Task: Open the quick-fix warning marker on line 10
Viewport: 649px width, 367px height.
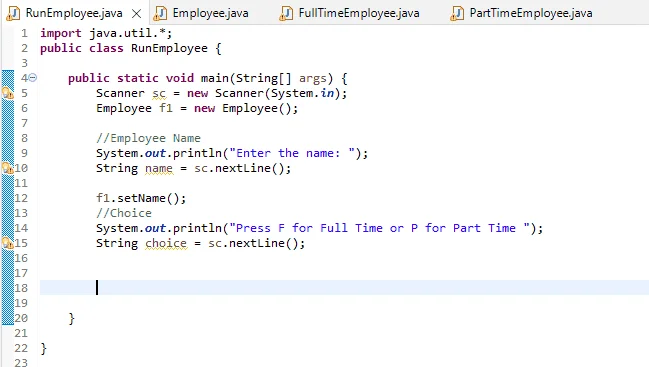Action: coord(7,168)
